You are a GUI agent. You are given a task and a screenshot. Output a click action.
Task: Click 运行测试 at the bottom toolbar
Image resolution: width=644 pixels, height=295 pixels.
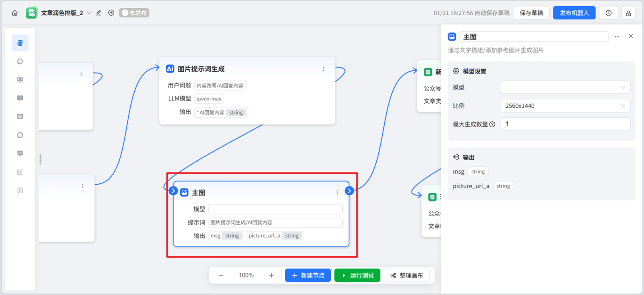[357, 275]
